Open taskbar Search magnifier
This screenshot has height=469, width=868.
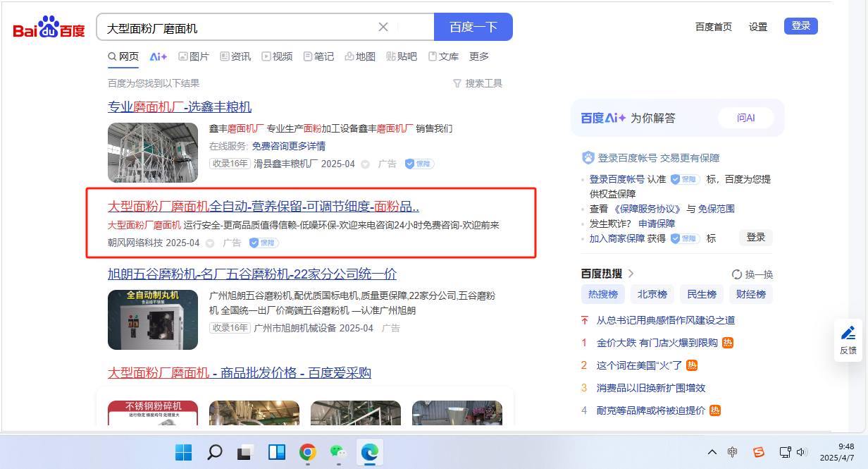coord(215,452)
